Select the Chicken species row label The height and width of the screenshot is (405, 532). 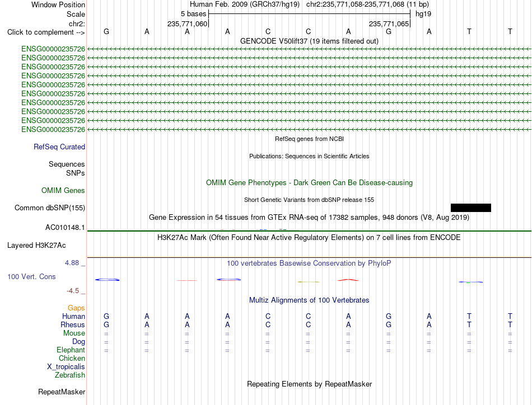pos(72,358)
